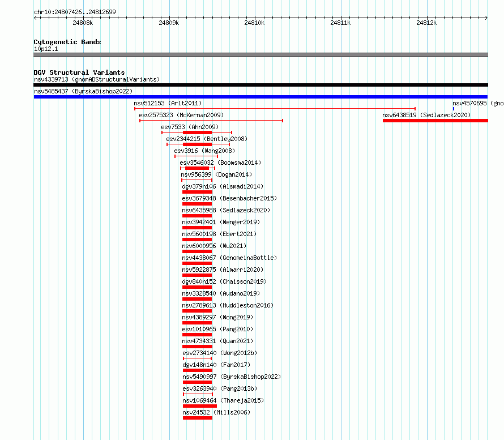The image size is (504, 440).
Task: Click the DGV Structural Variants track title
Action: pos(79,72)
